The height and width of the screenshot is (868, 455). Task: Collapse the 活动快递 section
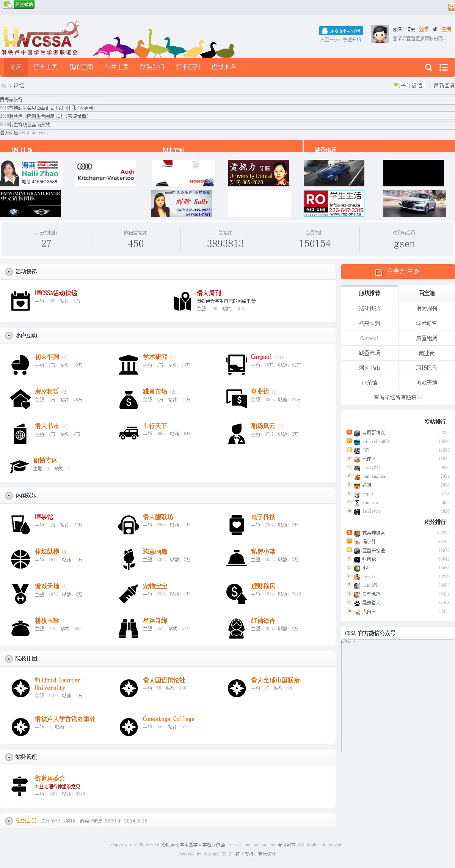tap(9, 272)
